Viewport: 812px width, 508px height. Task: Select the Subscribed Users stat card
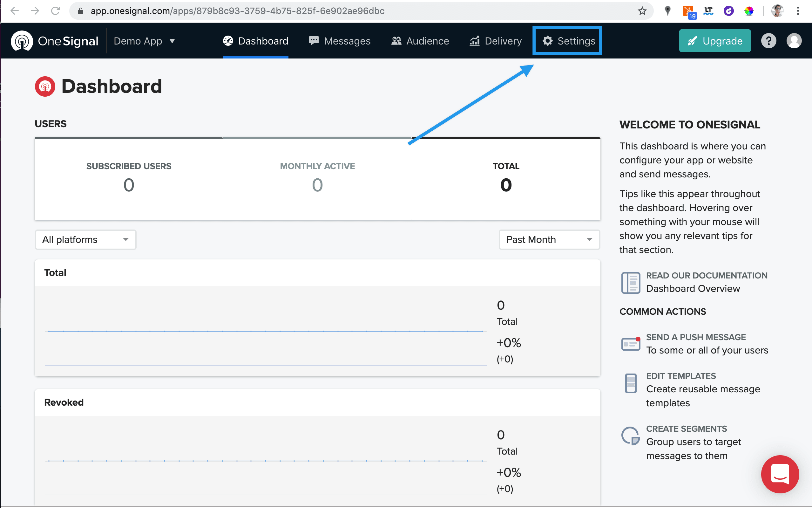(129, 178)
